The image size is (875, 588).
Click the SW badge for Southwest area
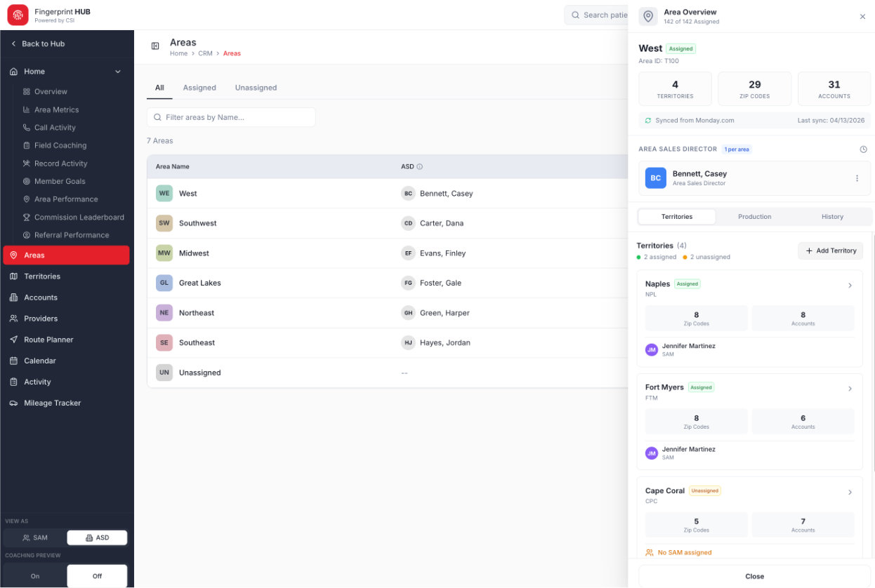(x=164, y=223)
